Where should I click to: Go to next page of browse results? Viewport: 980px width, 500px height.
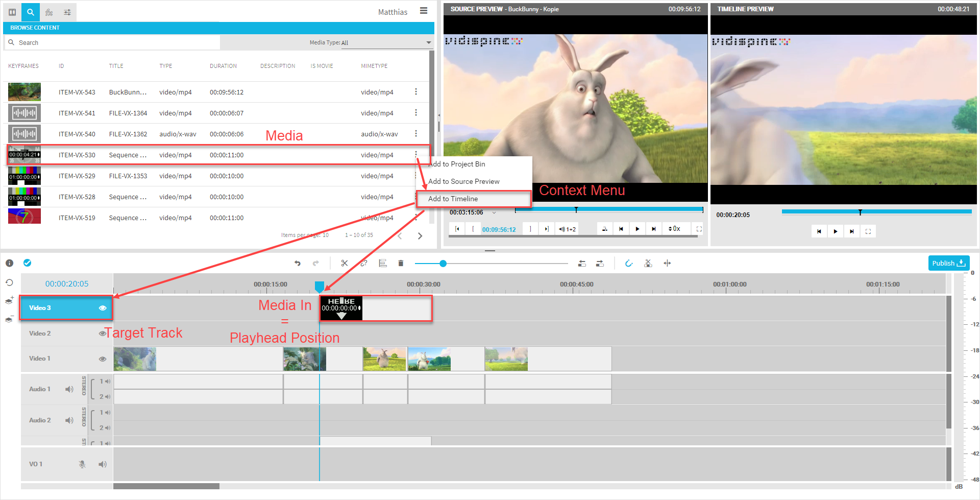(x=420, y=235)
